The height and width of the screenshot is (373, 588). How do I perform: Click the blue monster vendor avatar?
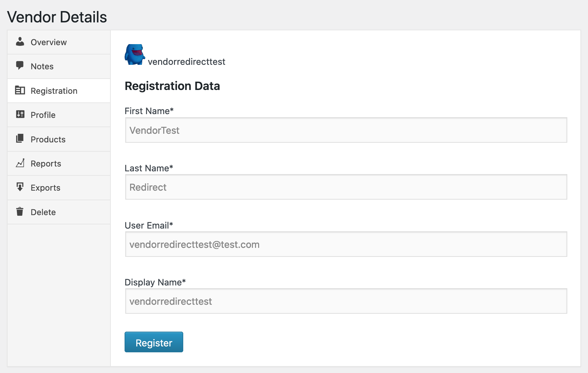[x=135, y=54]
